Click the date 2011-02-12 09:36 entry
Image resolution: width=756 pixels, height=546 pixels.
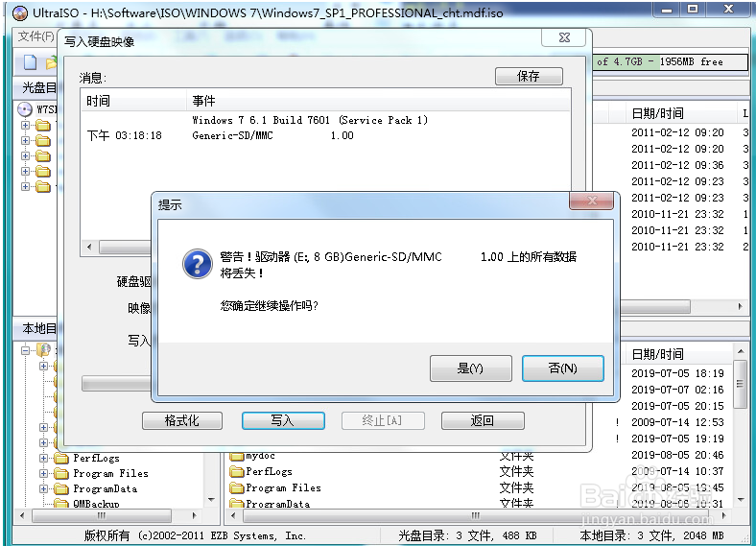click(677, 165)
